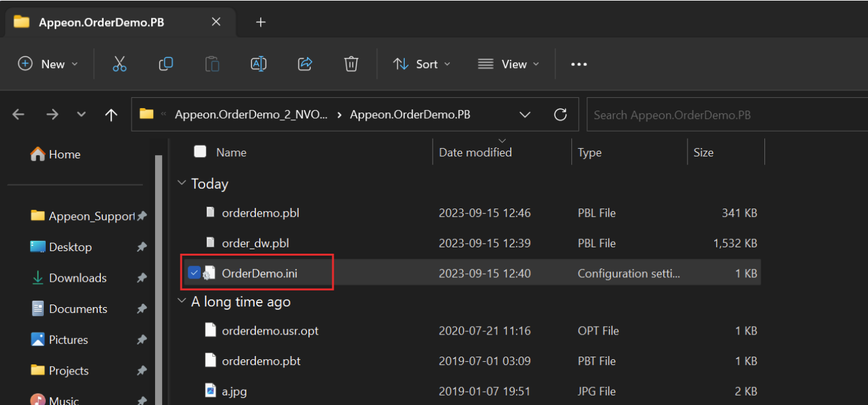Click the pin icon beside Documents
868x405 pixels.
tap(142, 309)
